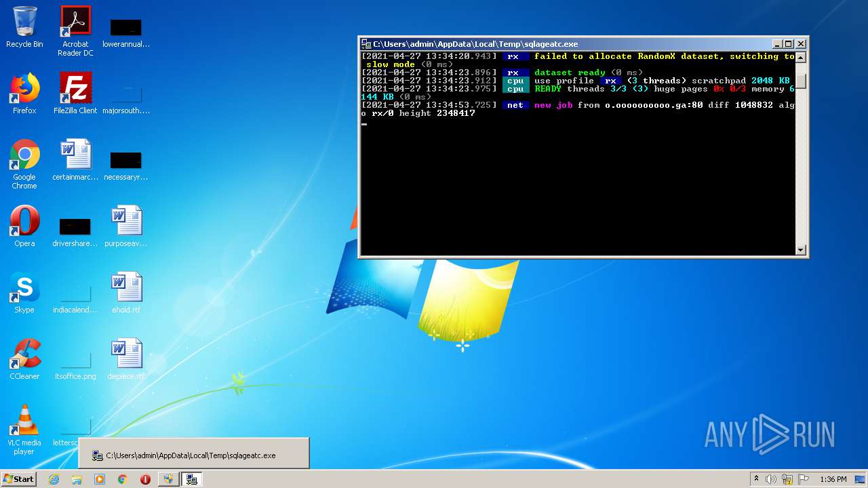Click the console scrollbar down arrow
868x488 pixels.
point(801,250)
